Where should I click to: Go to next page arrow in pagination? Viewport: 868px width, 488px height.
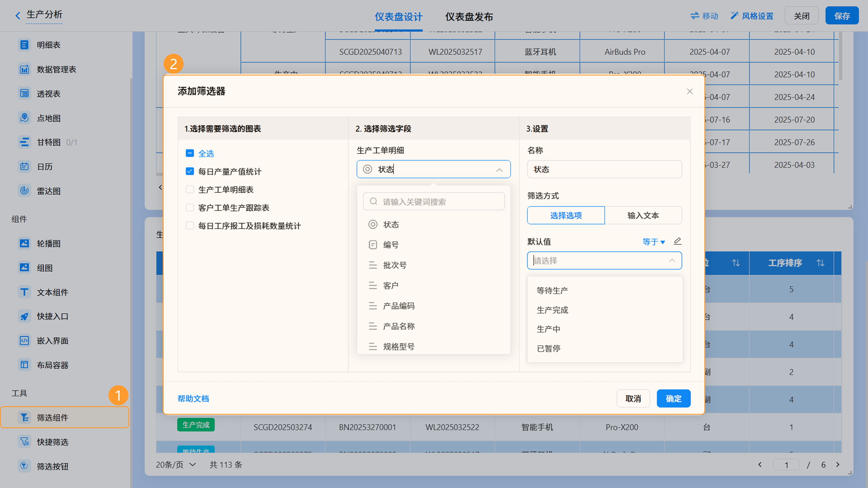click(838, 465)
